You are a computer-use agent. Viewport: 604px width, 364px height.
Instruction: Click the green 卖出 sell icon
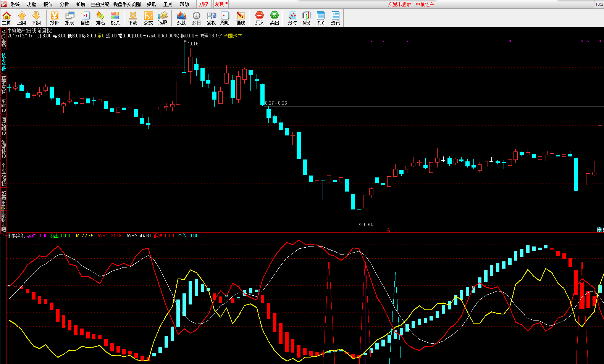[275, 18]
